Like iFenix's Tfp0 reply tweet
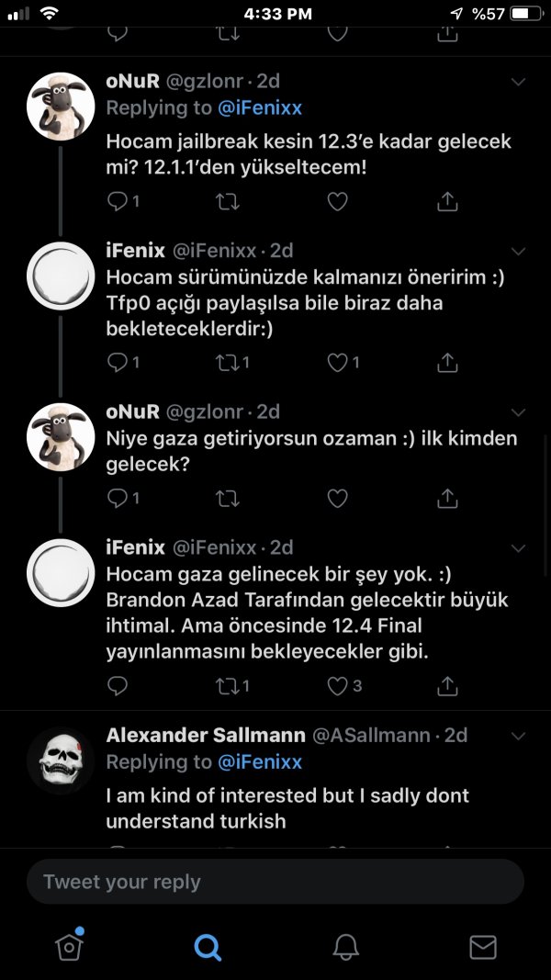The height and width of the screenshot is (980, 551). [x=337, y=363]
